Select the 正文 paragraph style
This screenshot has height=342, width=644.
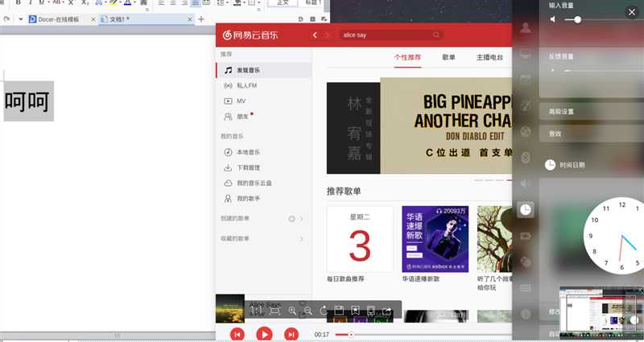[x=283, y=2]
